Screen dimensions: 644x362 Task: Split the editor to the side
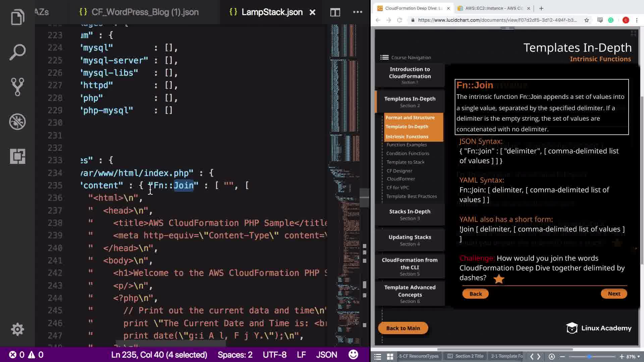(x=335, y=12)
